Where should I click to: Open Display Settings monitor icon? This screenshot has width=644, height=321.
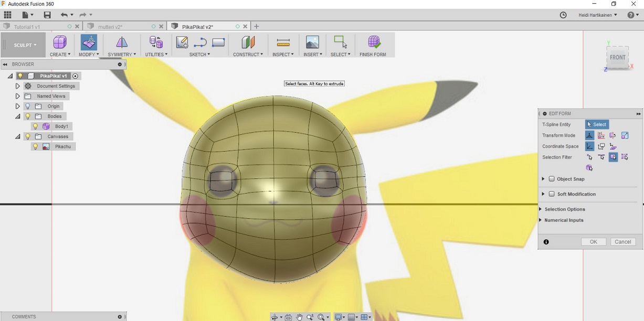[339, 317]
